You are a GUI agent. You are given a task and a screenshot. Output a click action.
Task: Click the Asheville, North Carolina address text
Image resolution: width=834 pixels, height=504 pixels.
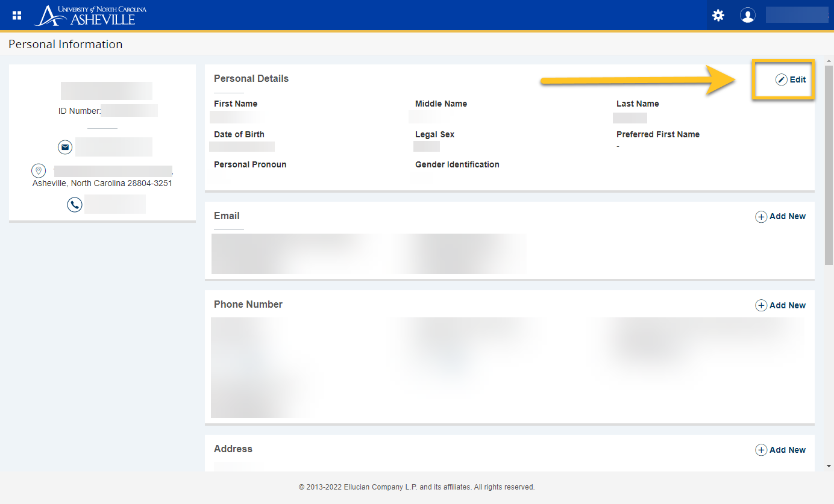click(x=102, y=183)
